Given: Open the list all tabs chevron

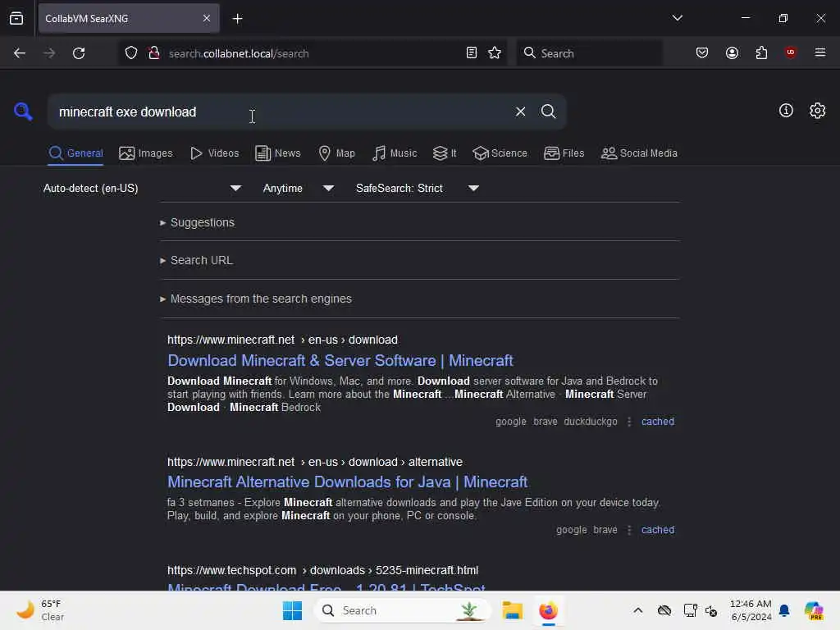Looking at the screenshot, I should point(677,18).
